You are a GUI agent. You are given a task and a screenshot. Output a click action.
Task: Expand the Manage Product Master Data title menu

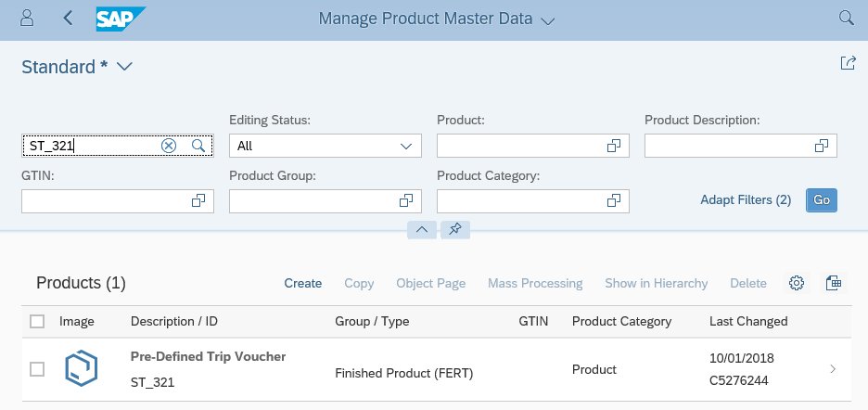tap(547, 21)
